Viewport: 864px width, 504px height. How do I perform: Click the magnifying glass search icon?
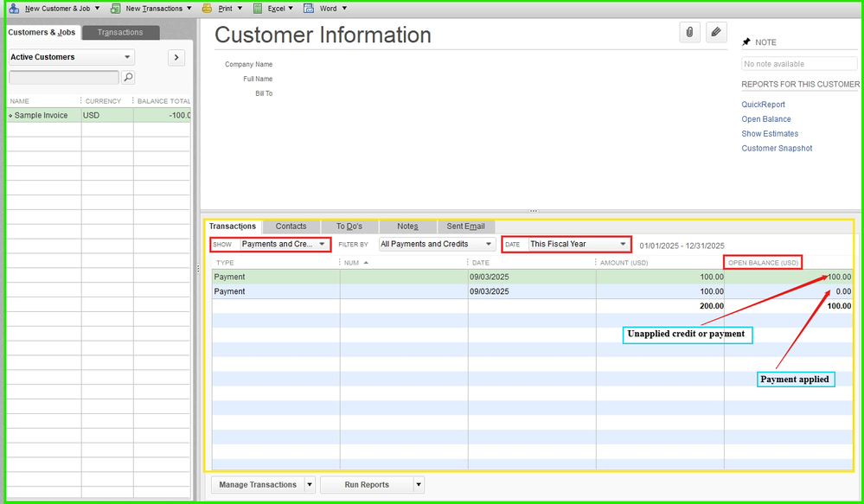pos(128,78)
